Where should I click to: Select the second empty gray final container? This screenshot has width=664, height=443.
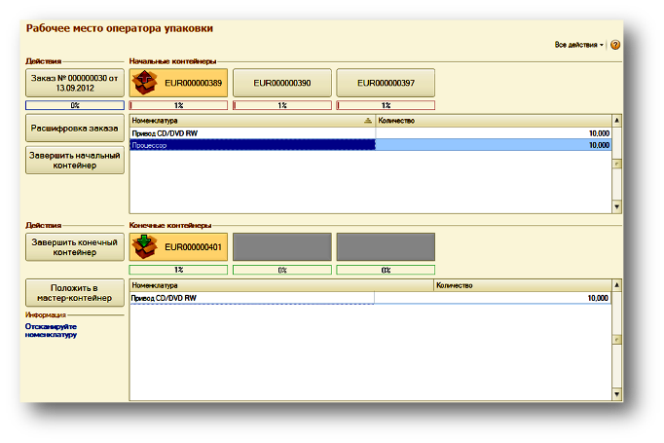[x=282, y=247]
